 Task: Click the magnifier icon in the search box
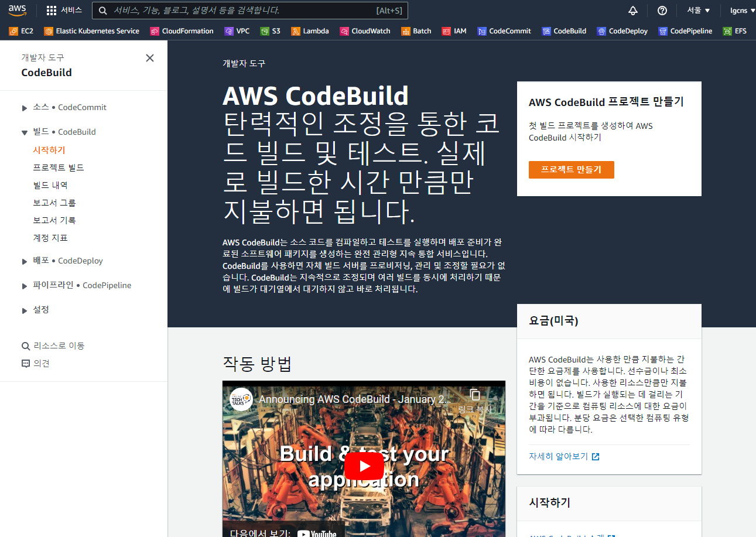pyautogui.click(x=103, y=11)
